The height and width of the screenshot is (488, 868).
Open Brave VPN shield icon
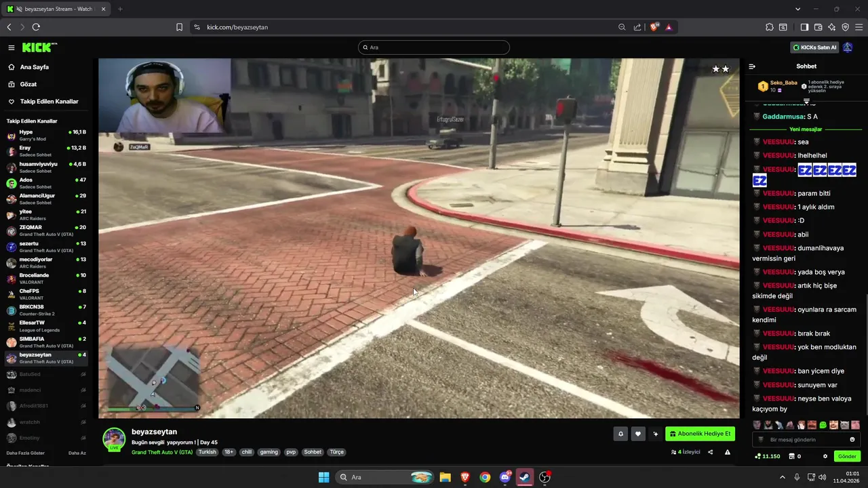(845, 27)
